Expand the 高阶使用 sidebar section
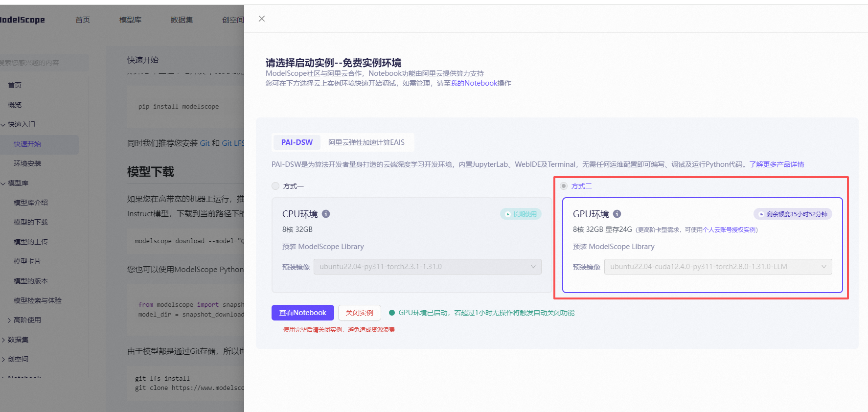 click(x=9, y=320)
